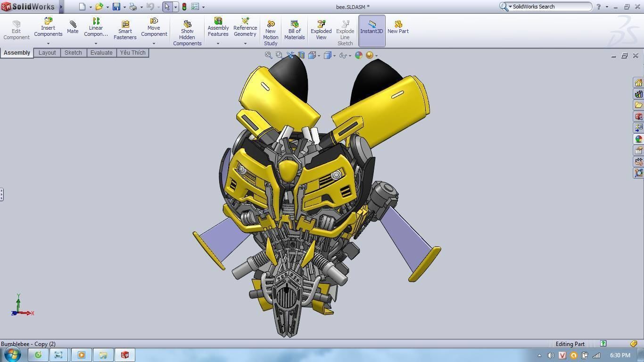Open the Select tool dropdown arrow
Screen dimensions: 644x362
coord(175,7)
